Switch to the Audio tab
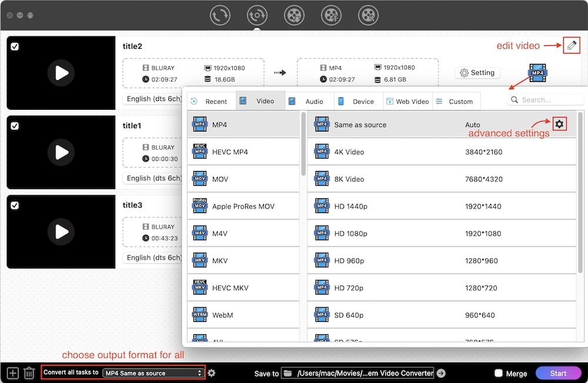The image size is (588, 383). click(x=309, y=101)
